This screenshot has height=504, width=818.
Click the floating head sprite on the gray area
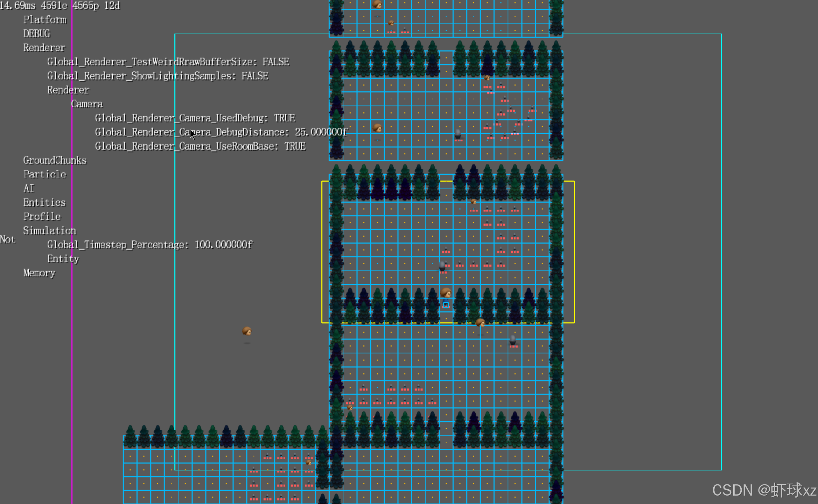[247, 331]
